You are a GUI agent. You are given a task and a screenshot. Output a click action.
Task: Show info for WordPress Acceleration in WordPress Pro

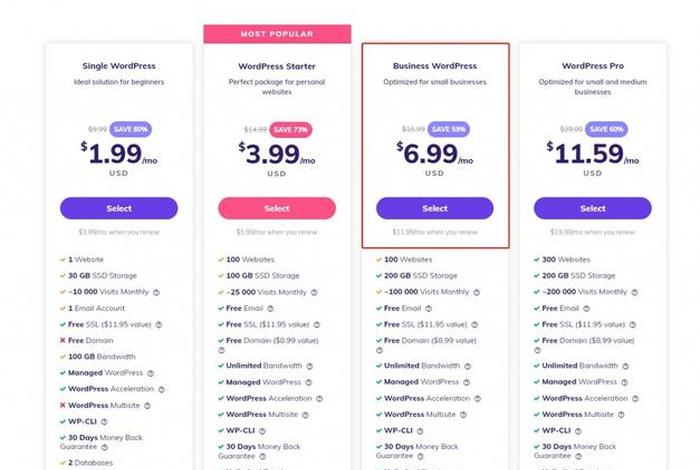(x=635, y=399)
